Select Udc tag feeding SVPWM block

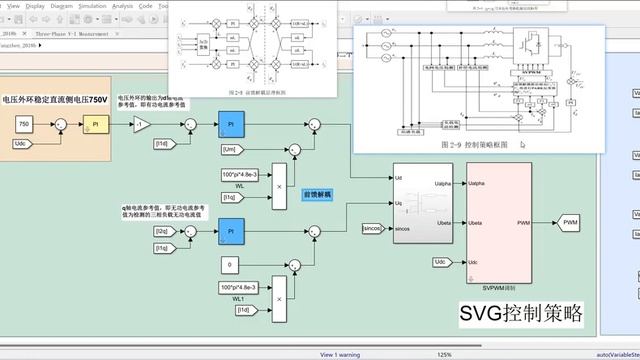pos(442,262)
